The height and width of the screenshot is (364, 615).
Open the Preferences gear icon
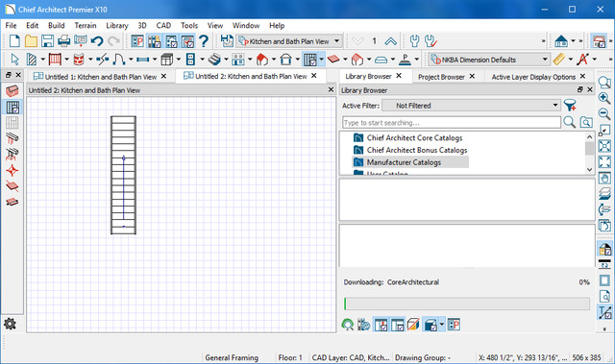(x=10, y=324)
